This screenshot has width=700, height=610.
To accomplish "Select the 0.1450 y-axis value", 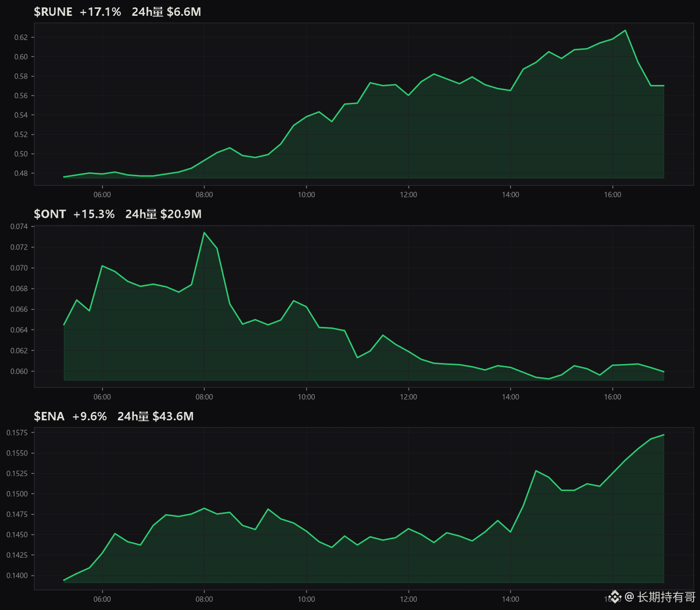I will [17, 535].
